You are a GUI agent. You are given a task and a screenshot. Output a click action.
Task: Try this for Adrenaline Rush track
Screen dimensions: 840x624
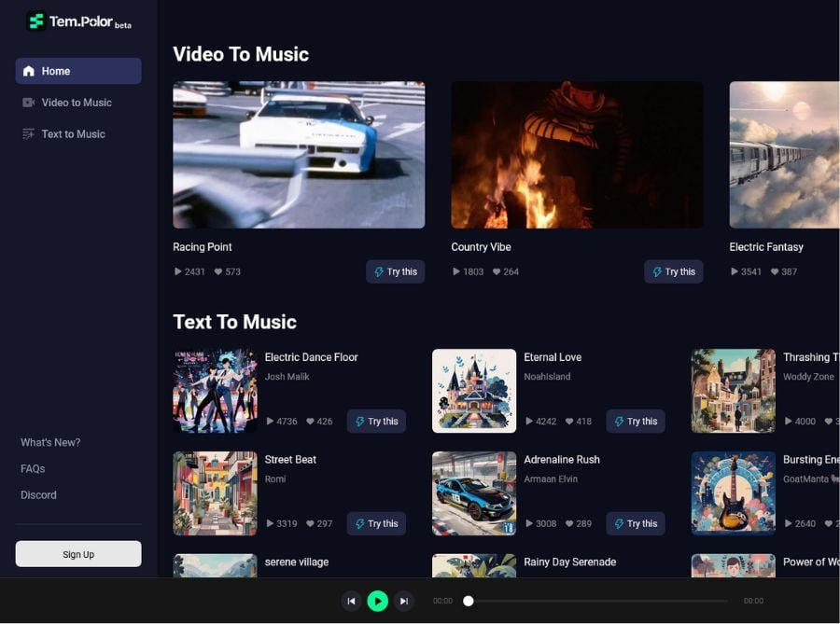coord(635,524)
